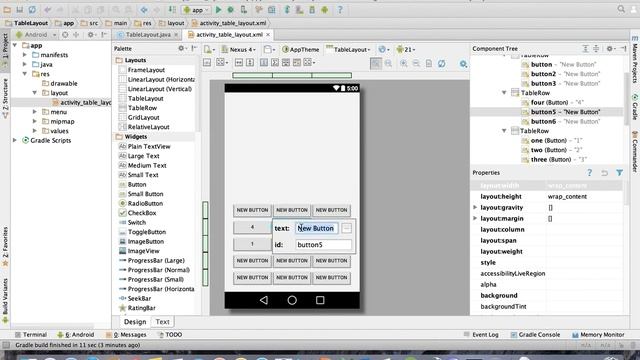This screenshot has width=640, height=360.
Task: Toggle the Commander side panel
Action: (x=635, y=152)
